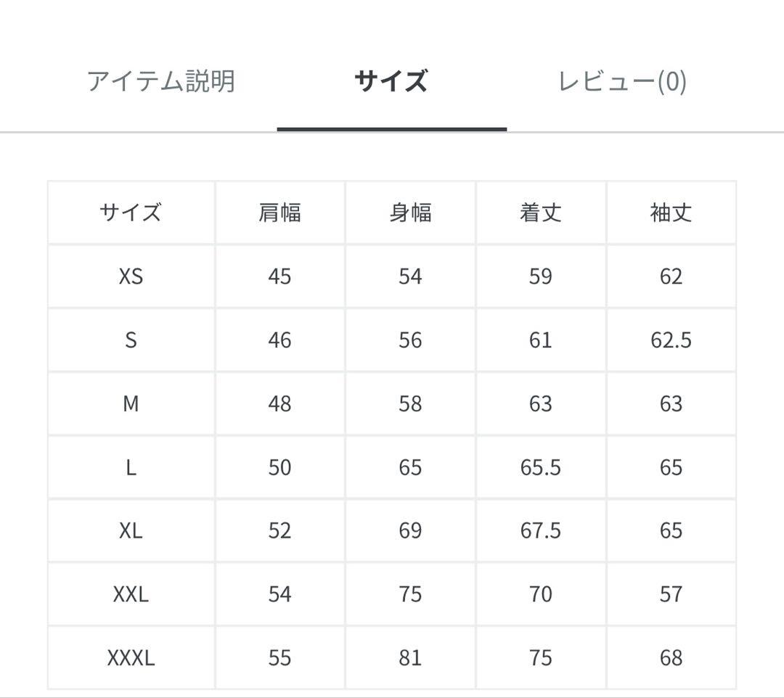The image size is (784, 698).
Task: Select the S size row label
Action: click(130, 340)
